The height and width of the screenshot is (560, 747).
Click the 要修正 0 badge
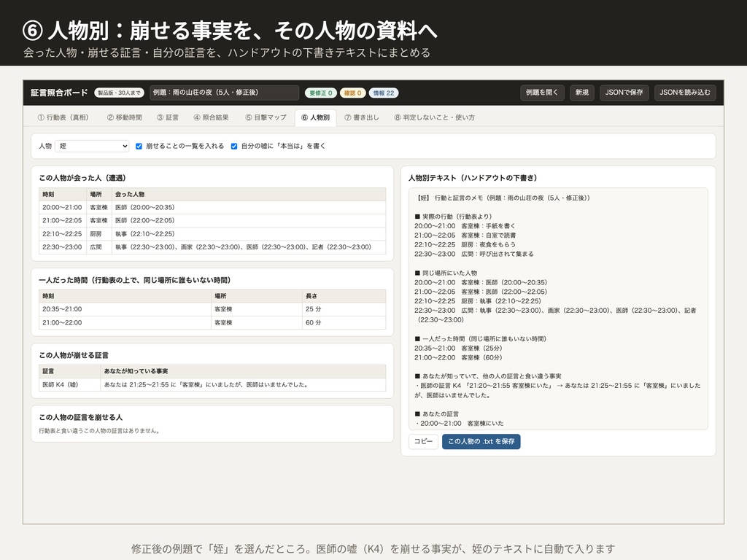tap(321, 93)
